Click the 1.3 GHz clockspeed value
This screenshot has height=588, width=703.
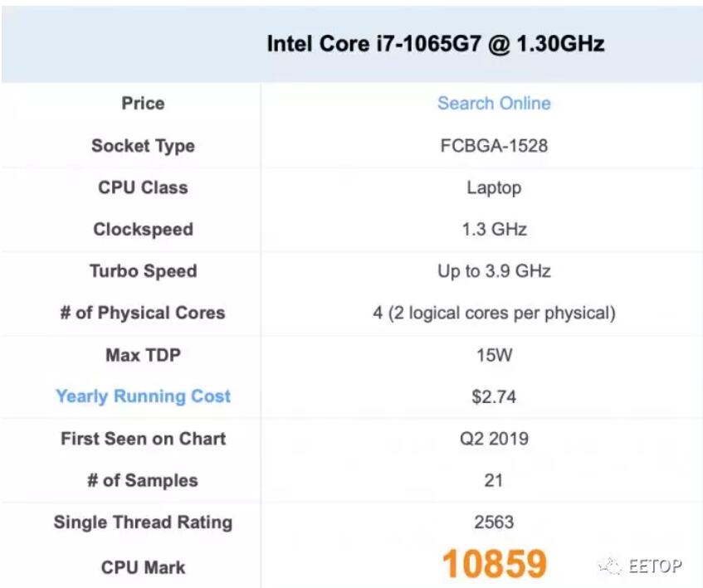(494, 230)
